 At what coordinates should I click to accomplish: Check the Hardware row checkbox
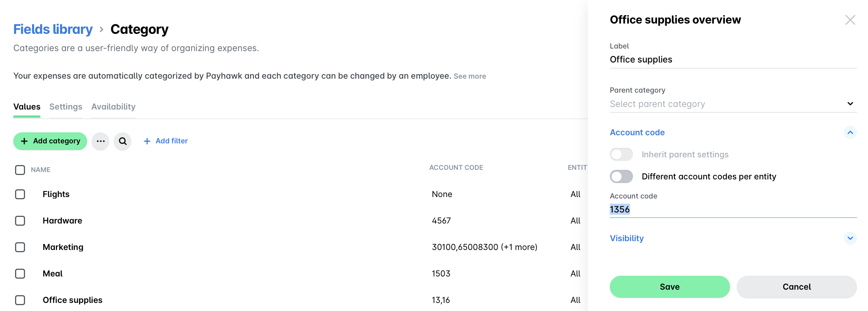20,221
